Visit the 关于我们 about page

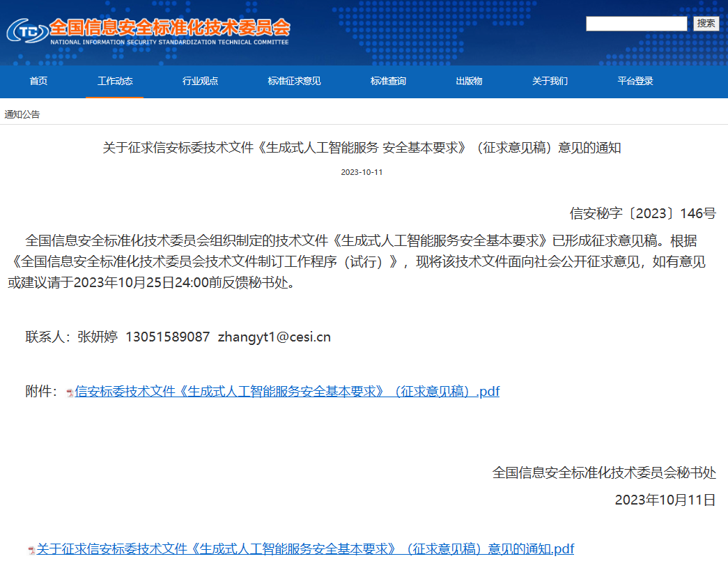pyautogui.click(x=550, y=81)
